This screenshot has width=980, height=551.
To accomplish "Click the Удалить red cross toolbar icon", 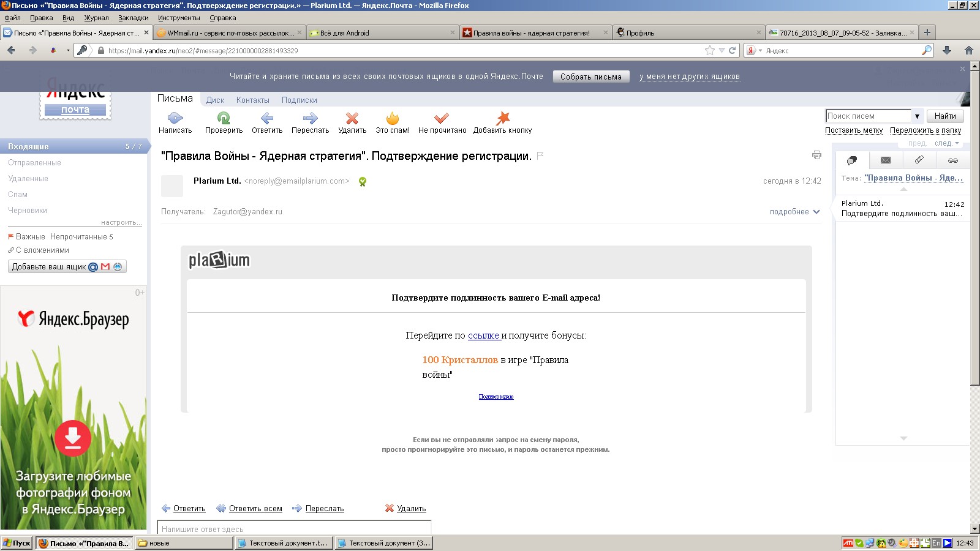I will (352, 118).
